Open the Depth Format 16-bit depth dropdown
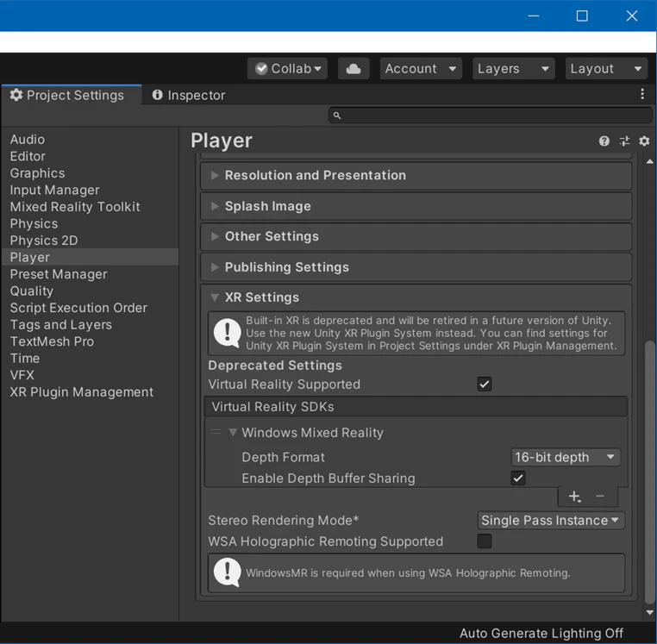 click(x=566, y=457)
